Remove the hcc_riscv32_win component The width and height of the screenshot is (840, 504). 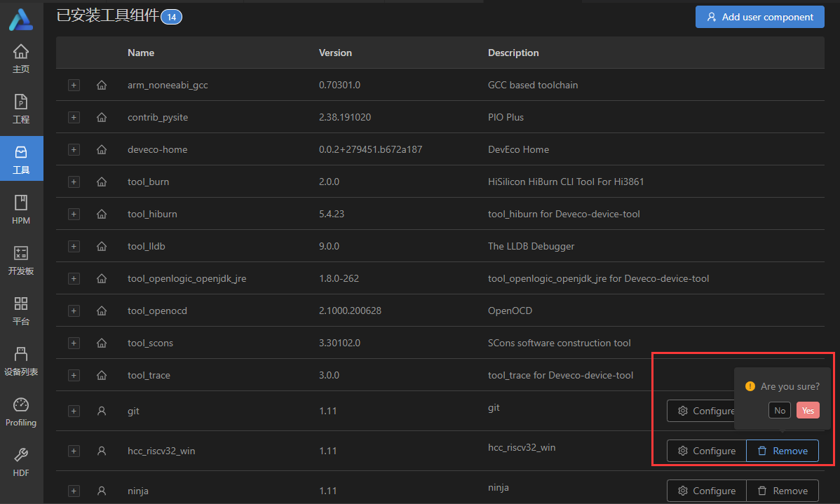click(x=783, y=451)
